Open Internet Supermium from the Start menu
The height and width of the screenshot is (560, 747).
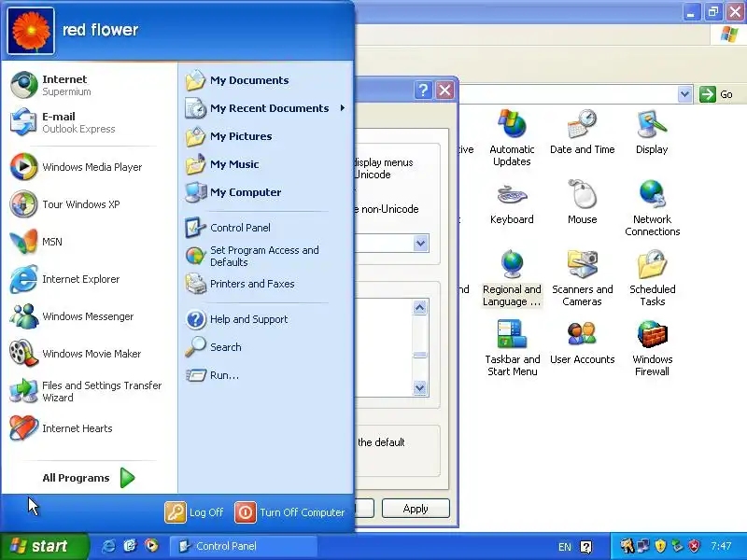[89, 85]
